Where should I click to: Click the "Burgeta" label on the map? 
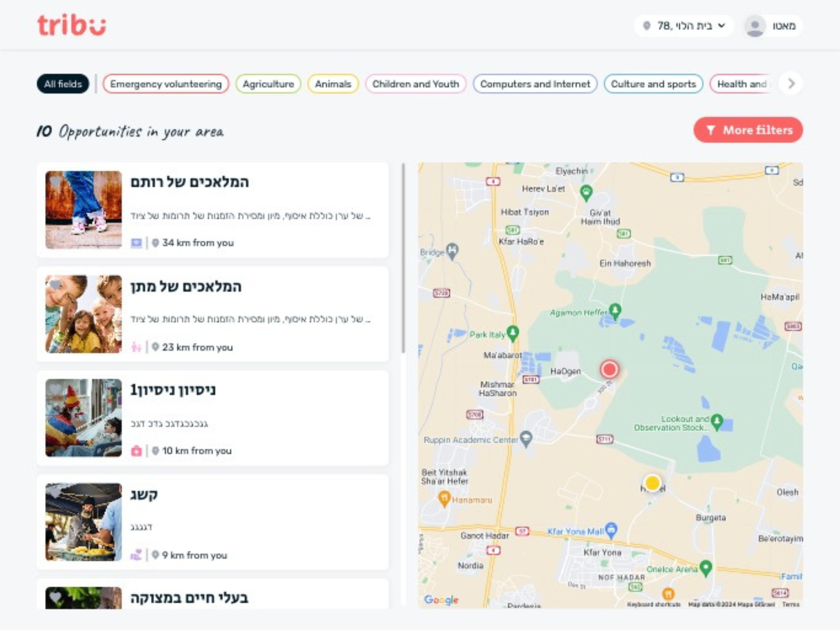click(711, 518)
